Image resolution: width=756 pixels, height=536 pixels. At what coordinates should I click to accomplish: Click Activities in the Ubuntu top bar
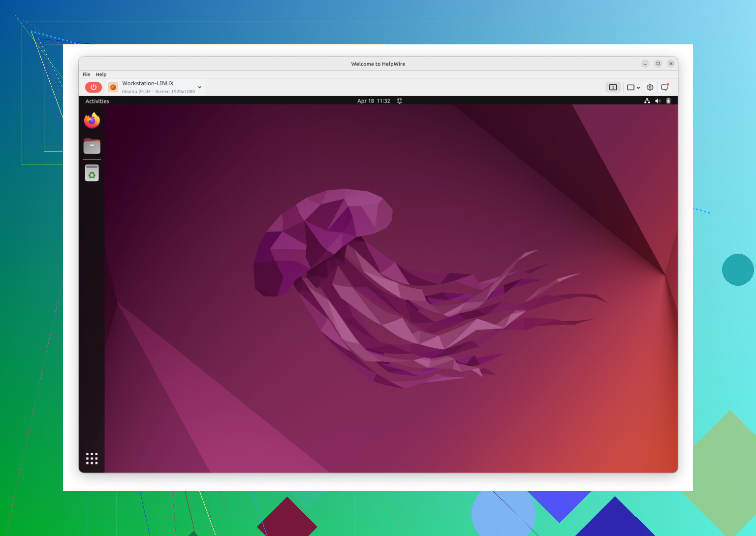(97, 101)
